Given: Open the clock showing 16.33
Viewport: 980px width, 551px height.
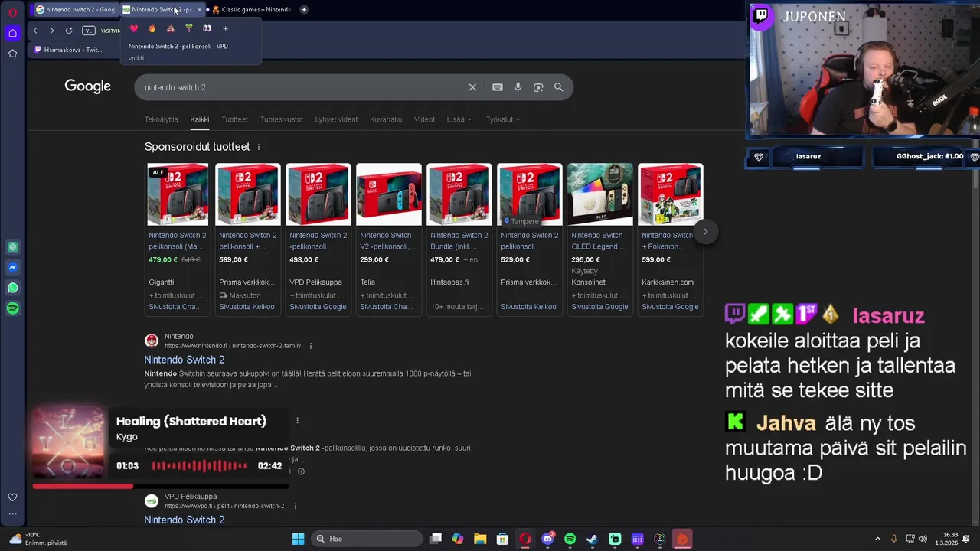Looking at the screenshot, I should (950, 539).
